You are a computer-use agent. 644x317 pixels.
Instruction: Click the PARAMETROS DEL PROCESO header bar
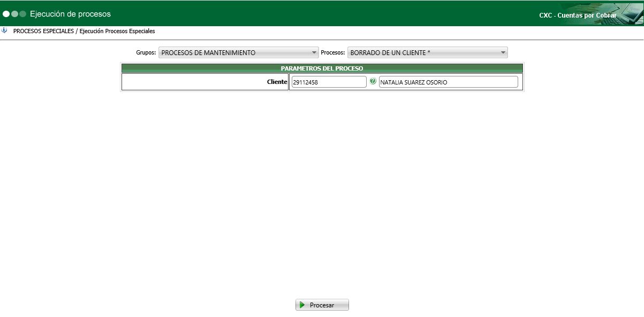coord(322,68)
